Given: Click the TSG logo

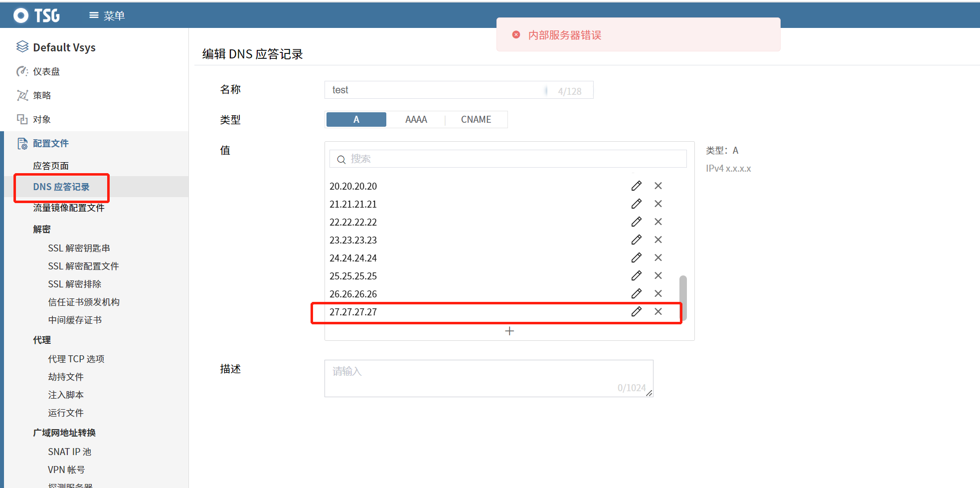Looking at the screenshot, I should point(37,15).
